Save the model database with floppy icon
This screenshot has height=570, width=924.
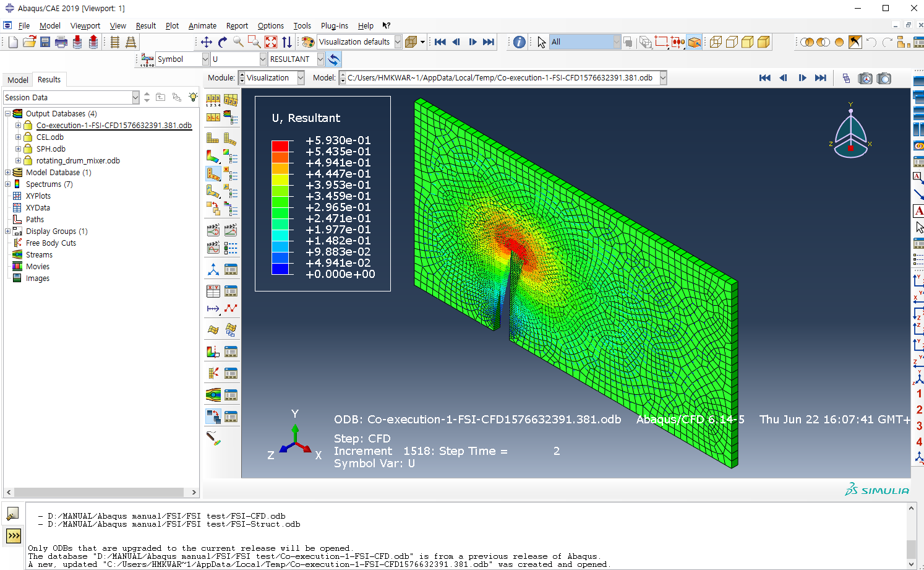coord(45,42)
